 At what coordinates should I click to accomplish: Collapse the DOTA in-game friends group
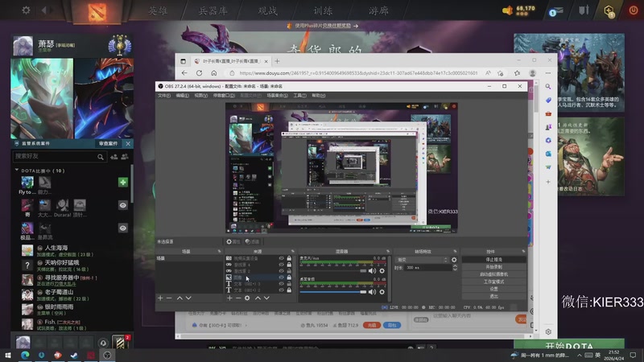pos(16,170)
